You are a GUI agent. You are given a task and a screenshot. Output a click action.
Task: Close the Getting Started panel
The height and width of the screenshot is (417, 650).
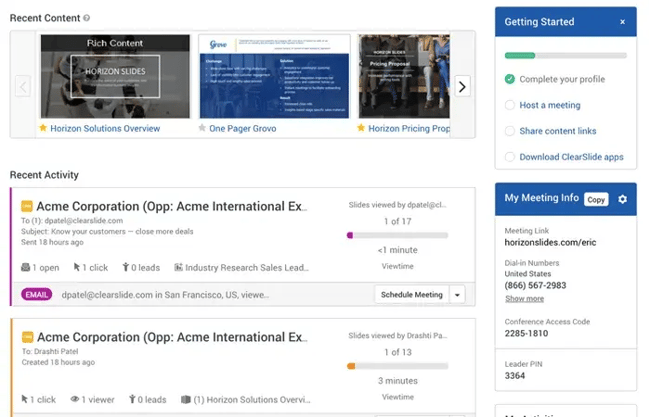coord(622,21)
